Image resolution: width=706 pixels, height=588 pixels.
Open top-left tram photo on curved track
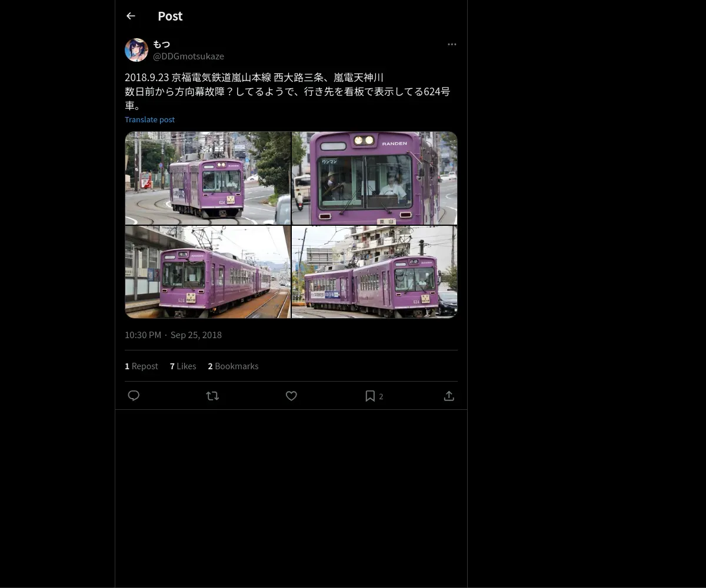[208, 178]
